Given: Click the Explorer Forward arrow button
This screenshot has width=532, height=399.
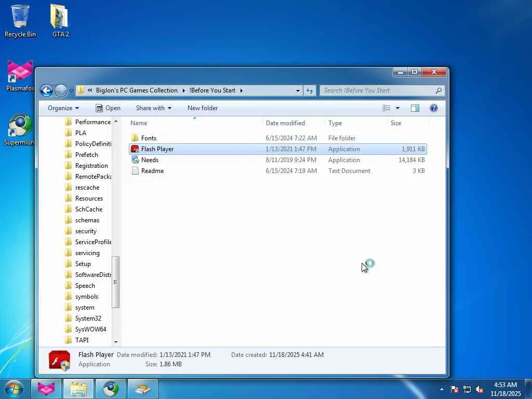Looking at the screenshot, I should 61,90.
